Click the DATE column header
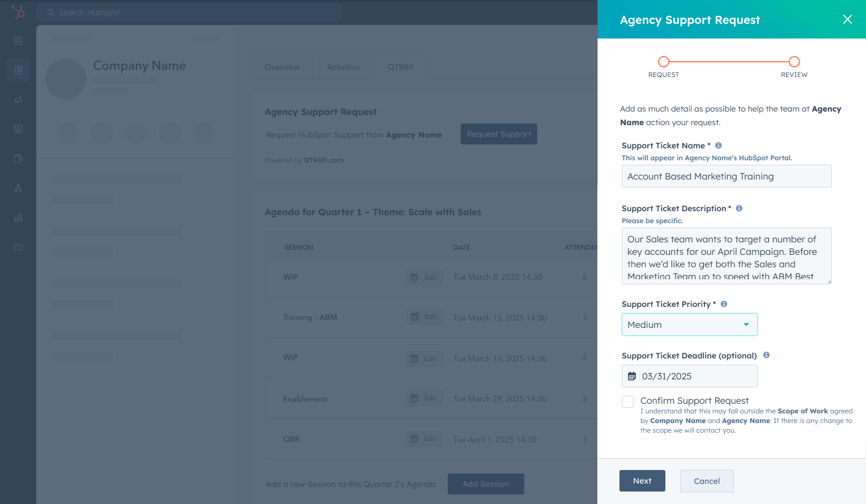Viewport: 866px width, 504px height. point(461,247)
